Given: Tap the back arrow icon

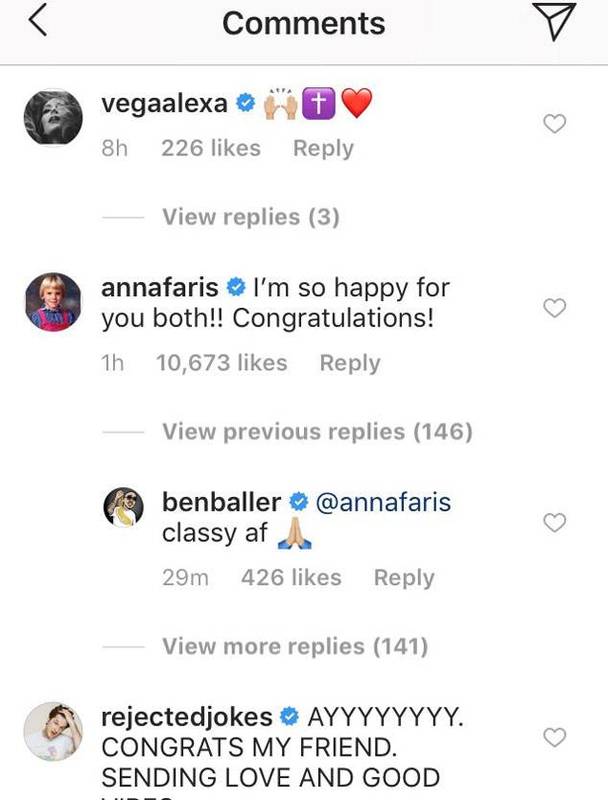Looking at the screenshot, I should (38, 24).
